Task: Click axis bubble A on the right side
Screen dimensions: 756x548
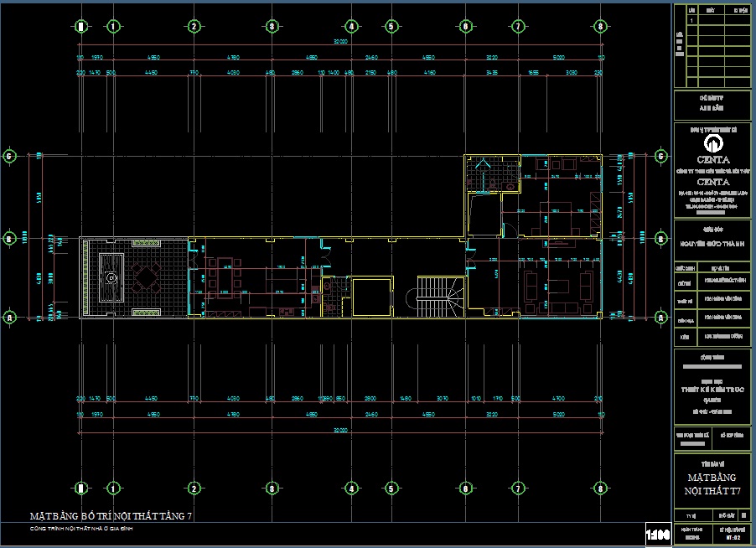Action: point(661,318)
